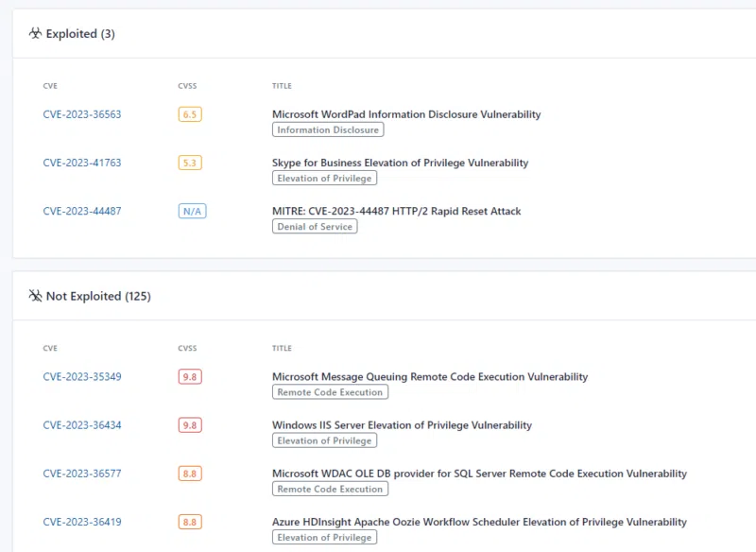Click the orange 6.5 CVSS score badge
756x552 pixels.
click(x=188, y=113)
